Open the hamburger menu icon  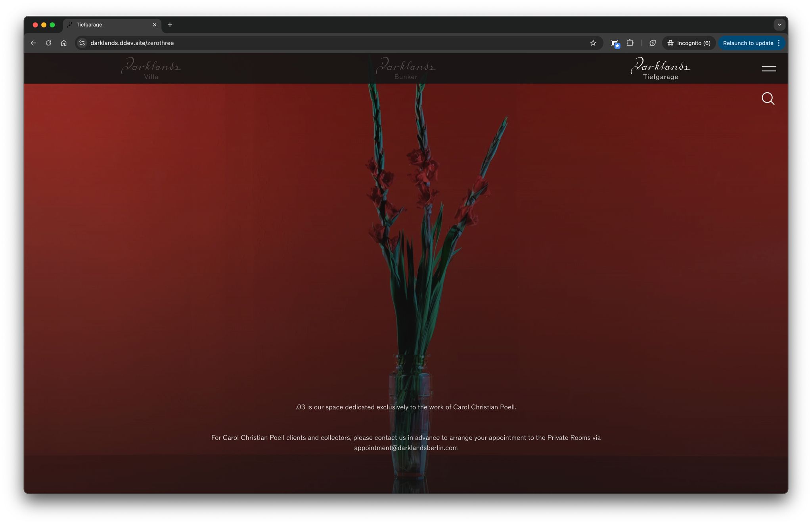coord(768,69)
